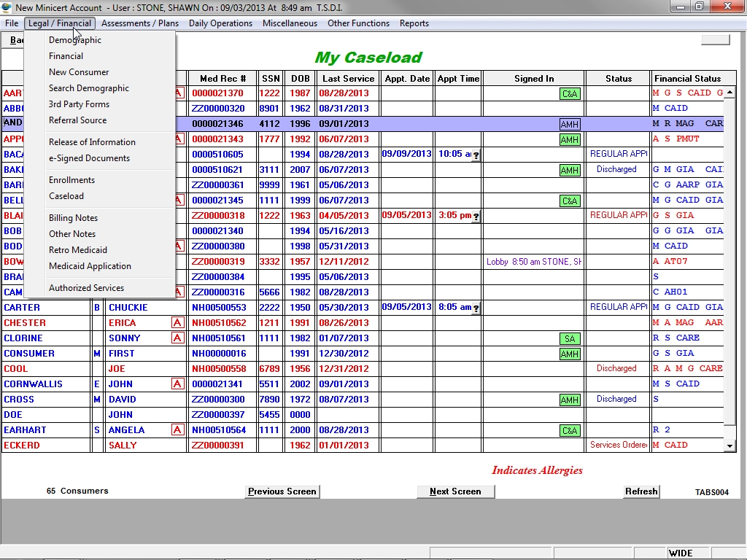Screen dimensions: 747x560
Task: Click the SA badge in CLORINE row
Action: tap(570, 338)
